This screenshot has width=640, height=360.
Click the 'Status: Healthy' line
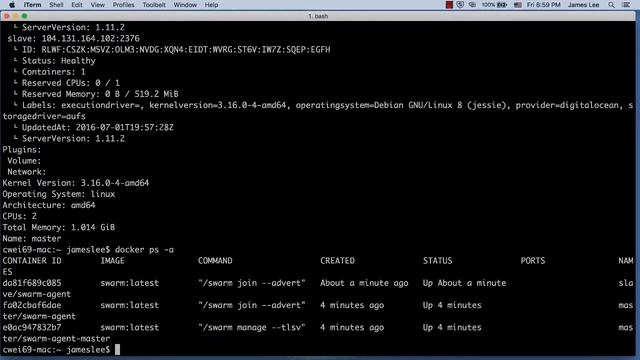pos(59,61)
